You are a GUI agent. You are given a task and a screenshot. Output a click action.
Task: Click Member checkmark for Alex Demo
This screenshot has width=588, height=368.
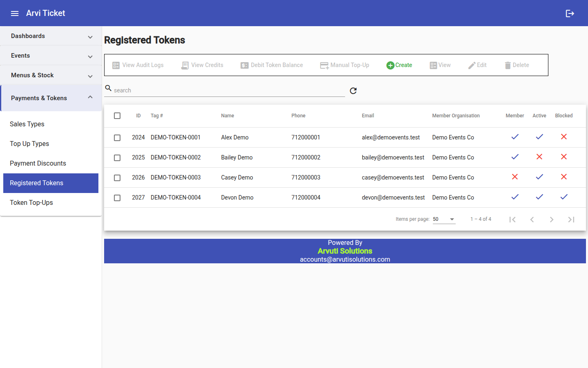point(515,137)
